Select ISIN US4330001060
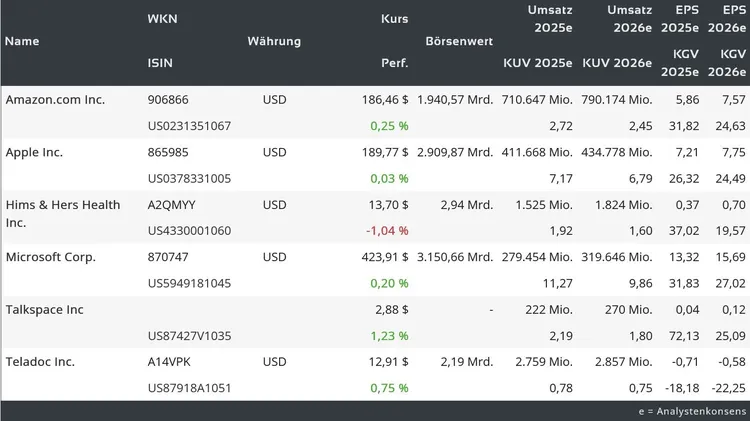750x421 pixels. 189,231
